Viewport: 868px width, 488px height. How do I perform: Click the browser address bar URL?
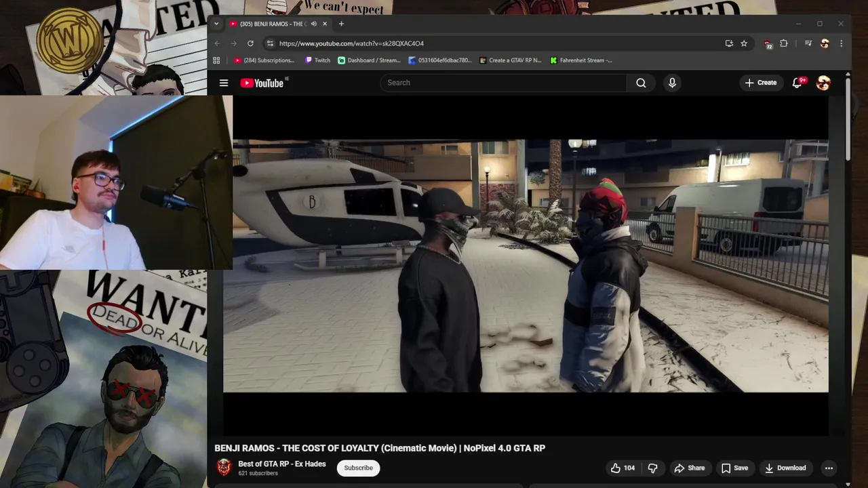point(351,43)
